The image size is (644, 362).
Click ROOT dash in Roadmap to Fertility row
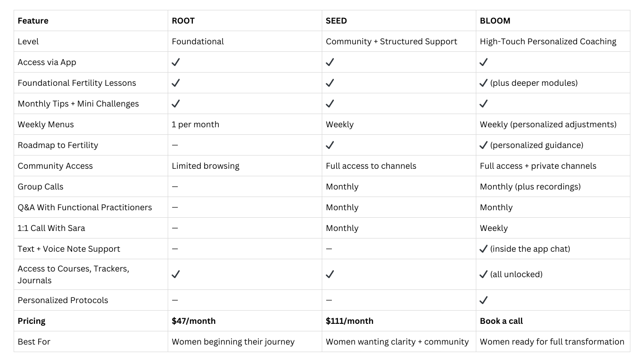tap(175, 145)
